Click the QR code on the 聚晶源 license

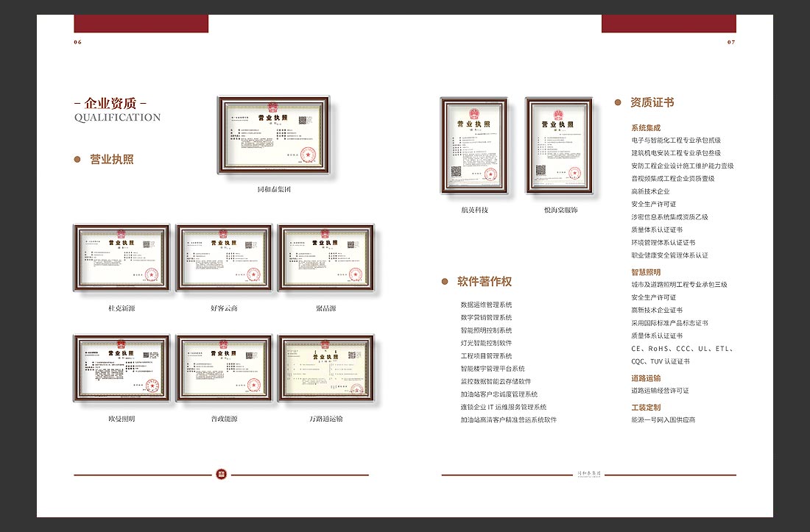(351, 245)
